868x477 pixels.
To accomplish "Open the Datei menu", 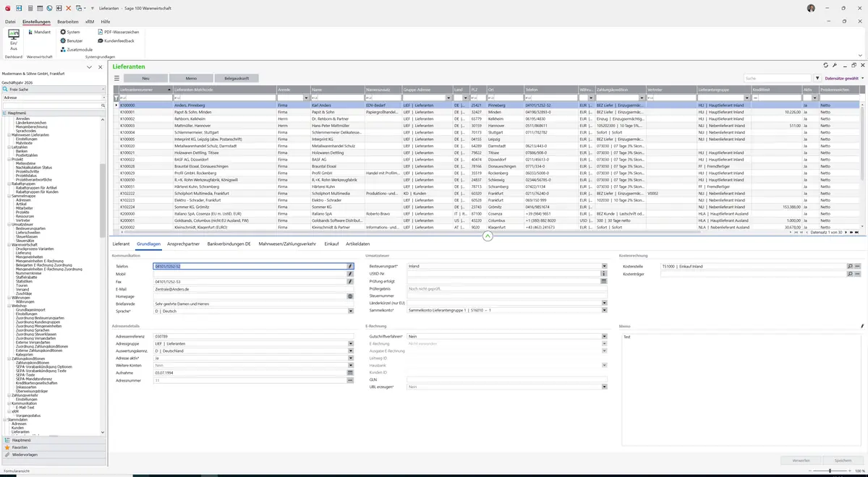I will (10, 22).
